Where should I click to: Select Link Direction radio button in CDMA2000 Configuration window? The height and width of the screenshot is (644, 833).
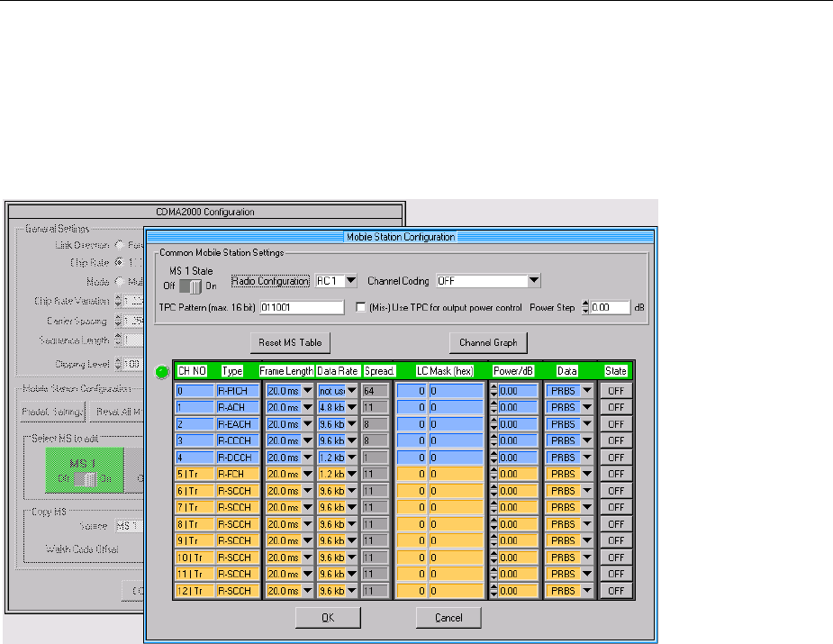pyautogui.click(x=120, y=245)
